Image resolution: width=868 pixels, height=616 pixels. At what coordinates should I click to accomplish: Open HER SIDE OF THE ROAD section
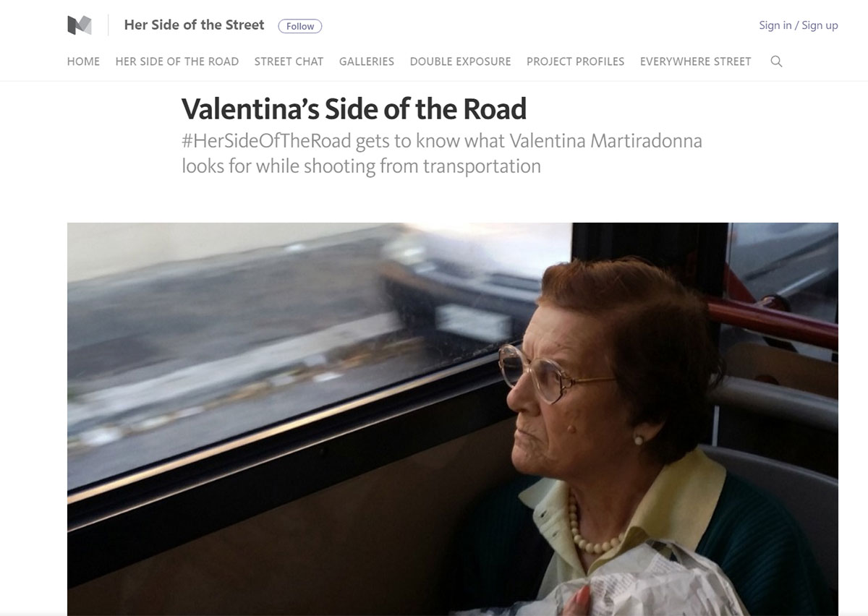click(x=177, y=61)
